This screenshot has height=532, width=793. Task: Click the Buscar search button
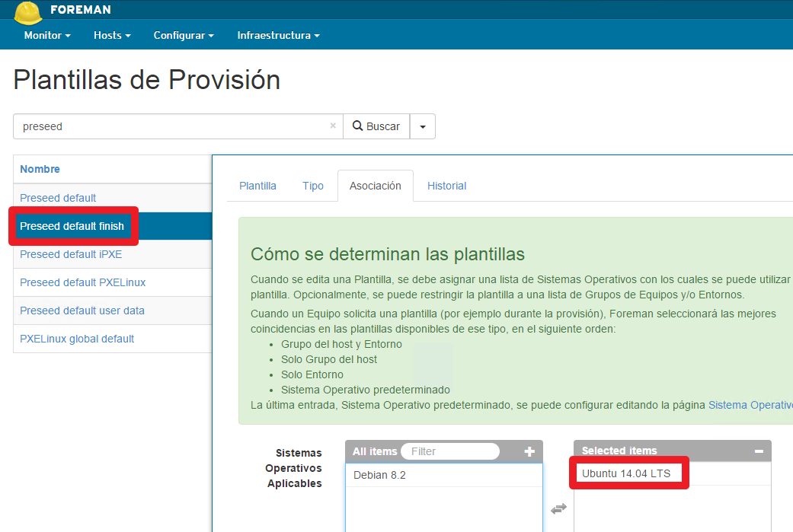click(x=376, y=126)
